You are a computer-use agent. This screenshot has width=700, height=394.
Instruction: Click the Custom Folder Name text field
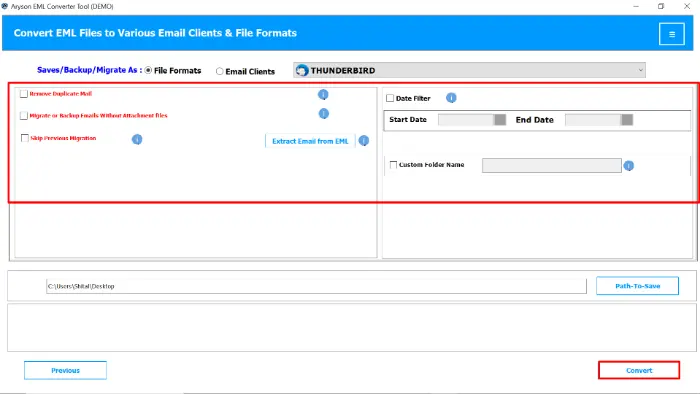(x=551, y=166)
